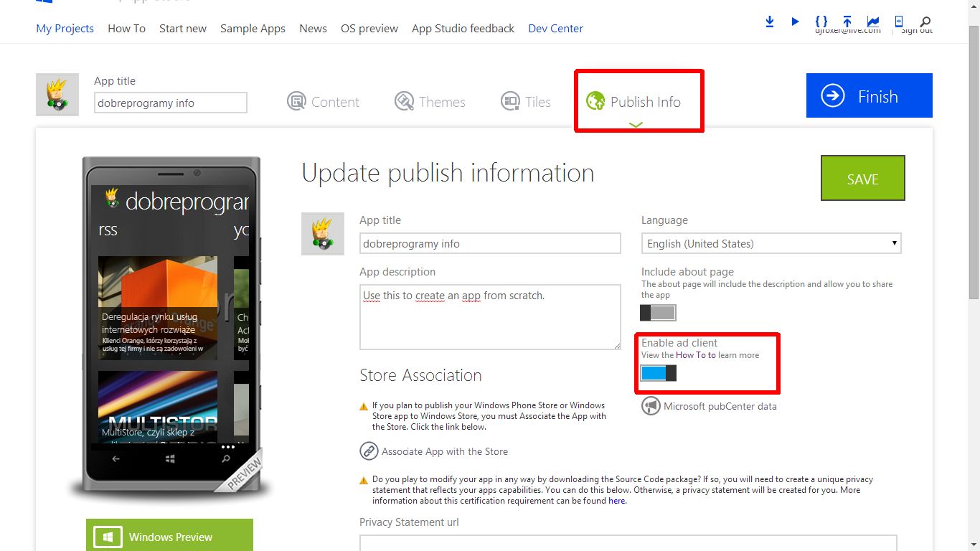This screenshot has width=980, height=551.
Task: Click the App title field in the form
Action: point(490,243)
